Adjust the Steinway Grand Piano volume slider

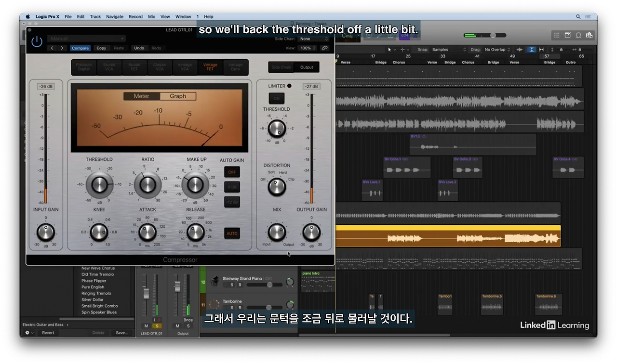tap(269, 285)
